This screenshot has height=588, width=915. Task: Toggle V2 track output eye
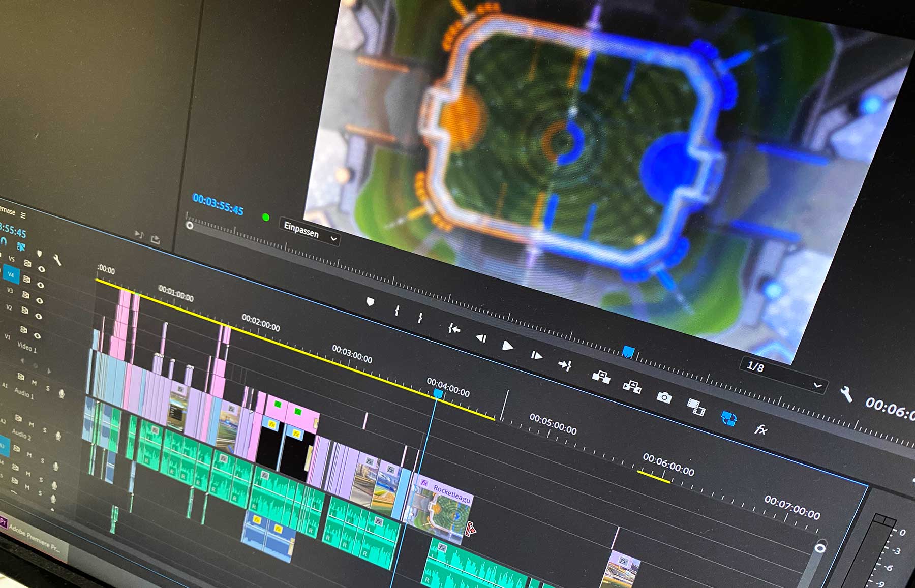click(x=39, y=316)
